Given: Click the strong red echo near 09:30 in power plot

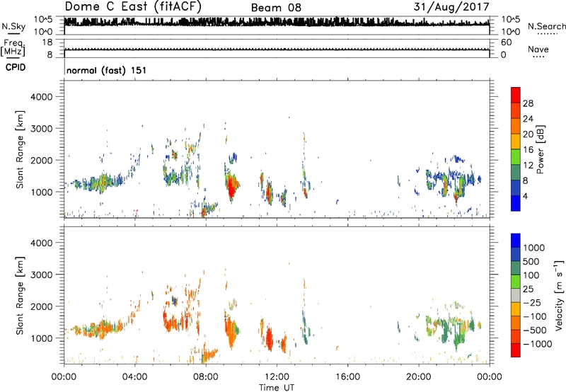Looking at the screenshot, I should pyautogui.click(x=231, y=188).
